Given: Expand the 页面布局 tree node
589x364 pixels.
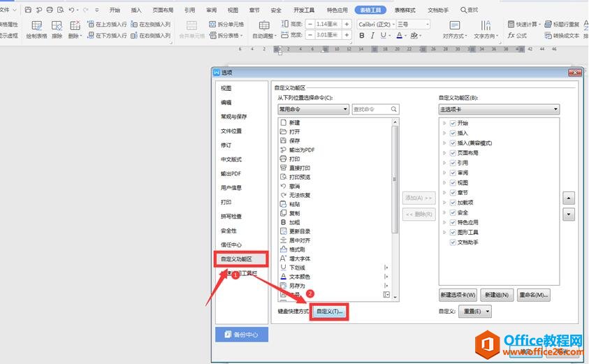Looking at the screenshot, I should 444,153.
